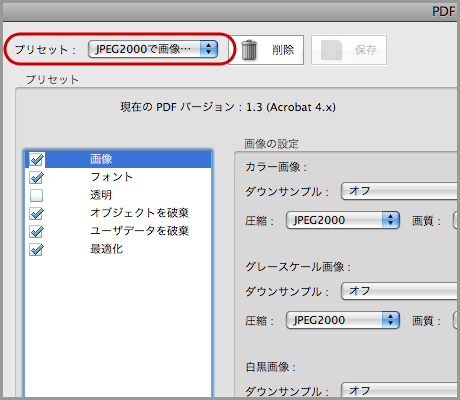460x400 pixels.
Task: Click the trash can 削除 button
Action: pos(266,50)
